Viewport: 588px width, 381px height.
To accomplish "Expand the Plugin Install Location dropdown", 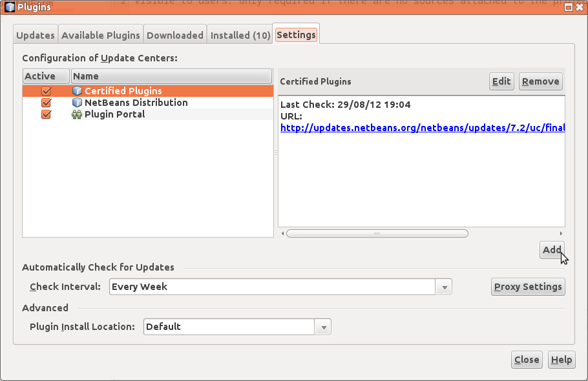I will tap(323, 327).
